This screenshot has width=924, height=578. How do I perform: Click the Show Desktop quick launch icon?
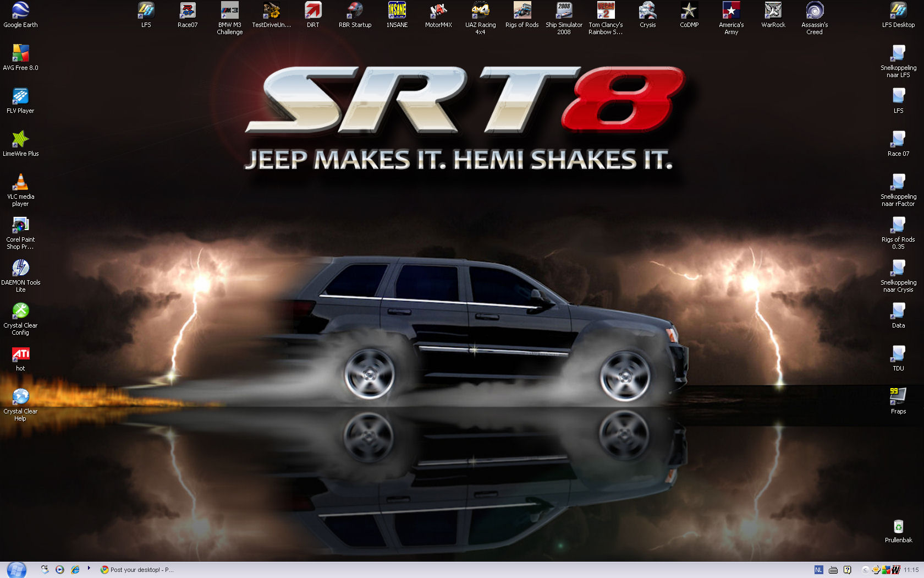(45, 570)
